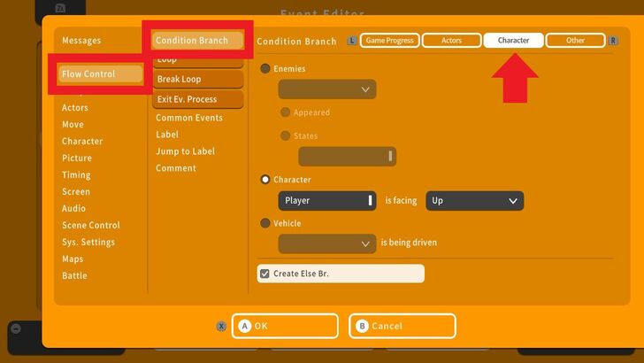Select the Enemies radio button
Screen dimensions: 644x363
tap(265, 69)
